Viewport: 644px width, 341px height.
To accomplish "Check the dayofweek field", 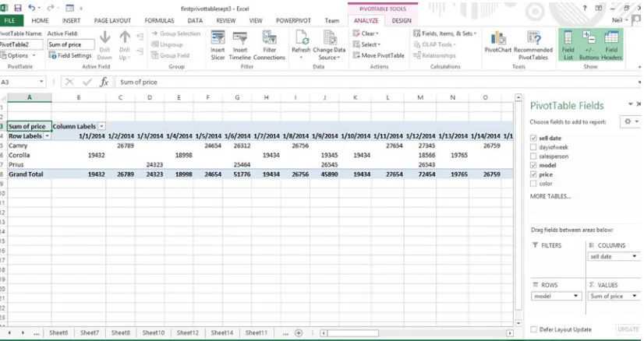I will coord(533,147).
